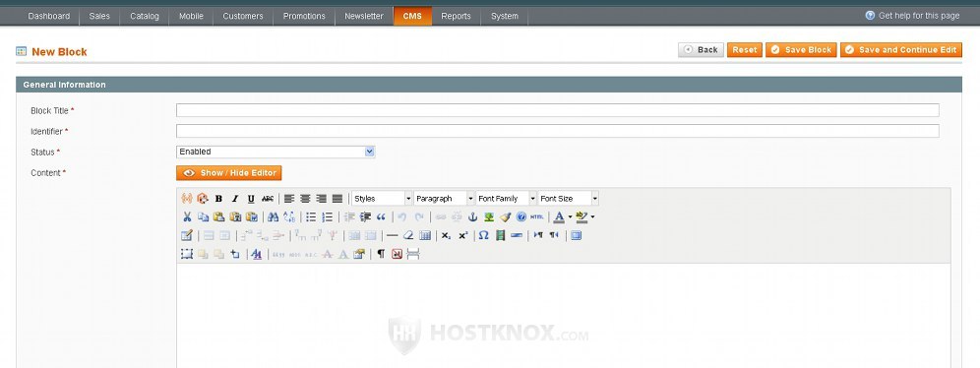Click the Indent icon
Screen dimensions: 980x368
tap(366, 216)
